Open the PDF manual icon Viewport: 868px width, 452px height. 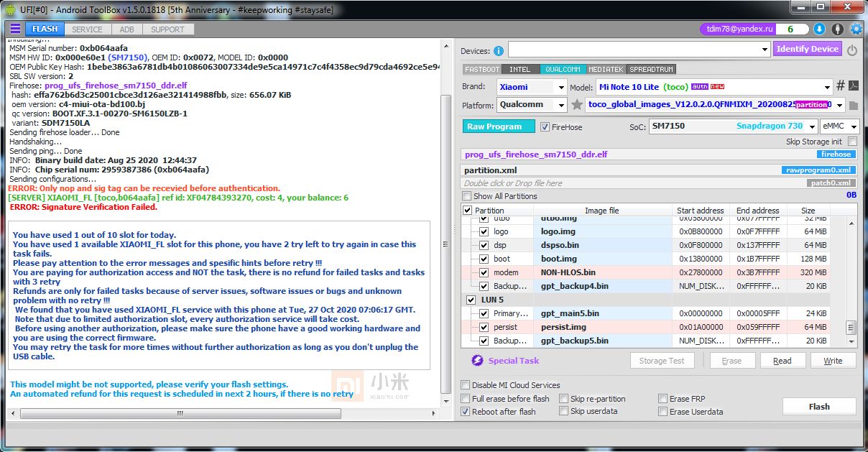pos(854,86)
